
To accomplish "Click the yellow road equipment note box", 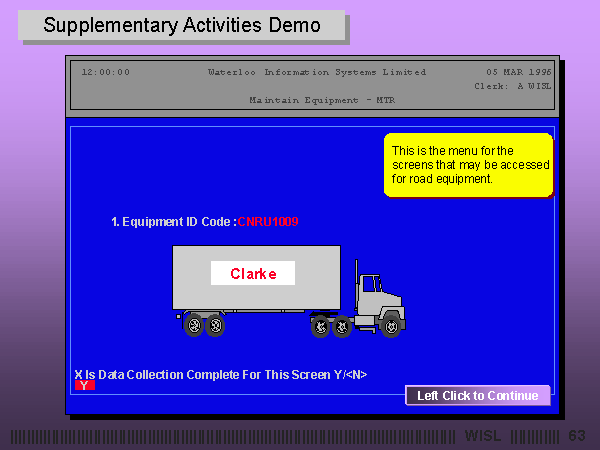I will pos(469,165).
